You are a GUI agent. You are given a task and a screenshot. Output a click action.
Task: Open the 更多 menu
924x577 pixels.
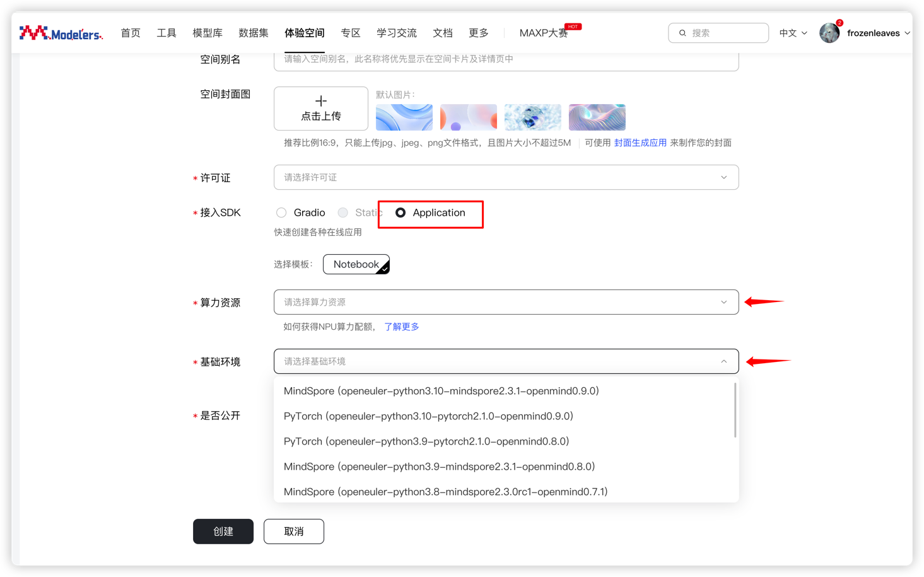479,33
